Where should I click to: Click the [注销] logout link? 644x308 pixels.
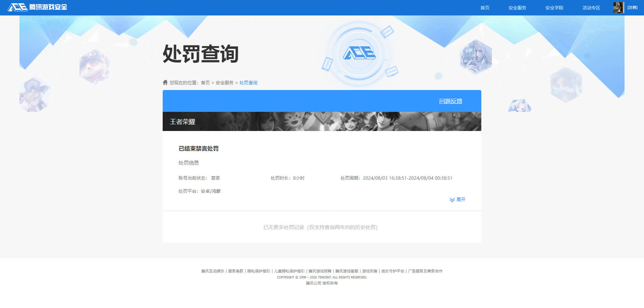pyautogui.click(x=633, y=7)
